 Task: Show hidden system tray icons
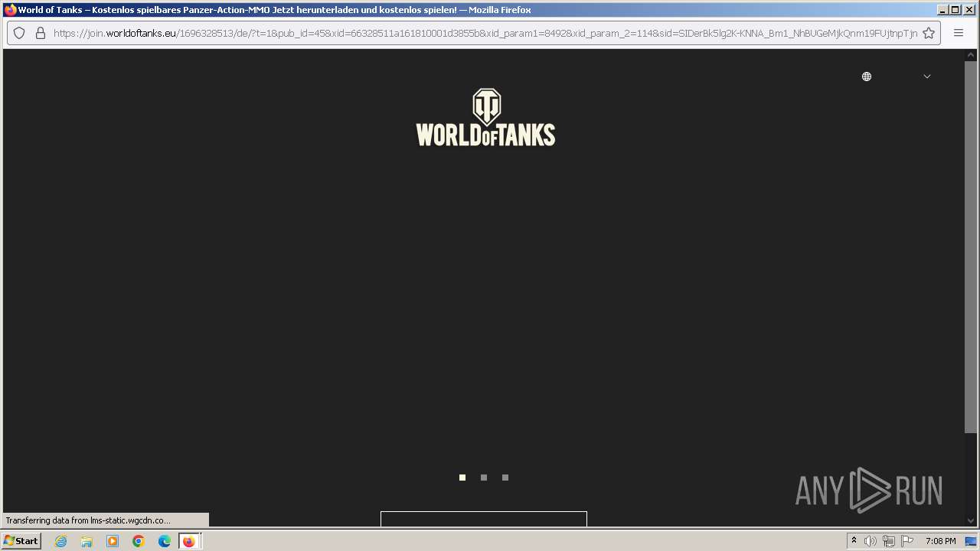click(x=854, y=541)
